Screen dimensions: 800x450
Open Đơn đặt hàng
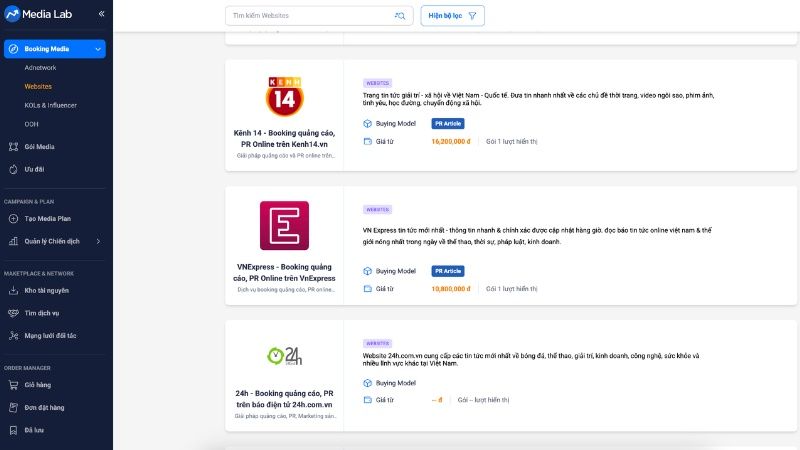point(44,408)
